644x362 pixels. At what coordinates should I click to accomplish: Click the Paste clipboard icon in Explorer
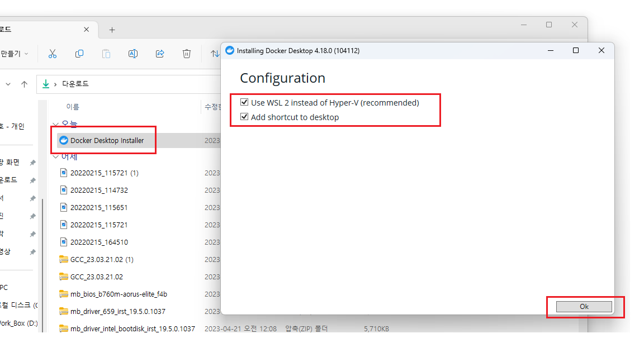106,54
